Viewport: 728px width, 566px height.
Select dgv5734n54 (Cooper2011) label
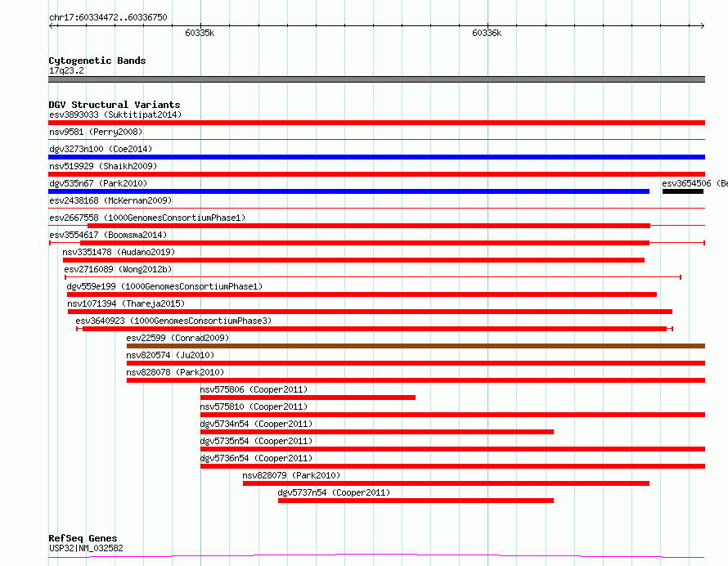point(256,424)
